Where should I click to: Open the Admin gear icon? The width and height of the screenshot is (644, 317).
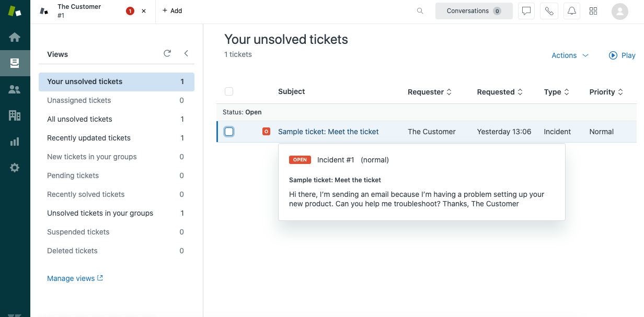click(x=15, y=168)
